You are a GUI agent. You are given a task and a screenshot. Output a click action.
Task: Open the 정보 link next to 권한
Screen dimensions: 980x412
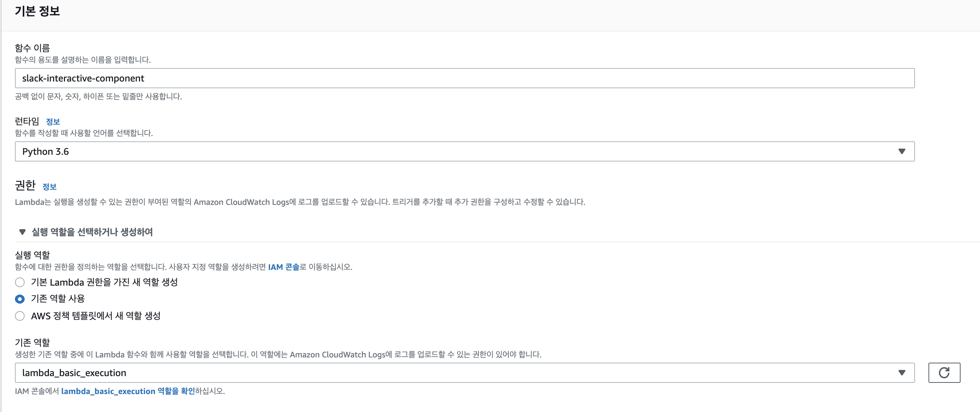49,187
